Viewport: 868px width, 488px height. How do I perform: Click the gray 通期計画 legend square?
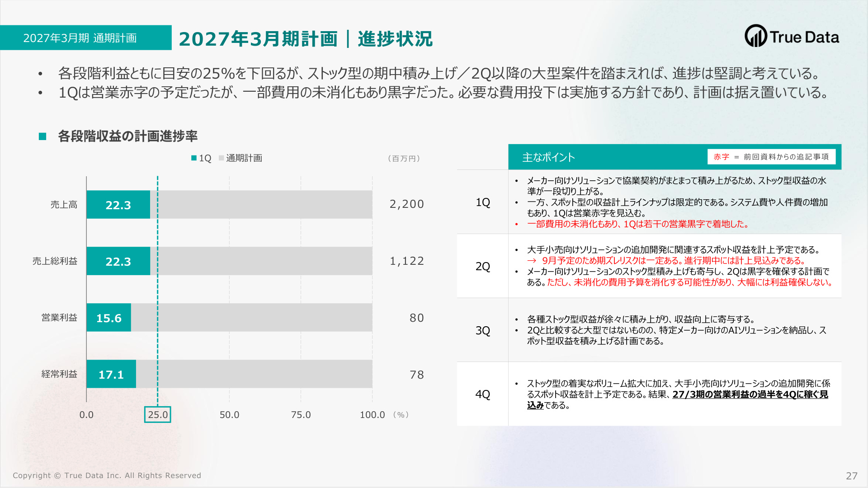[x=221, y=158]
